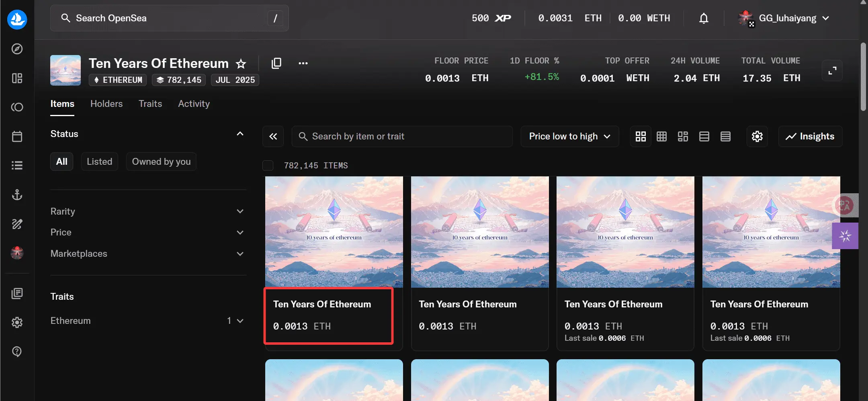
Task: Open the Activity list icon in sidebar
Action: pos(17,165)
